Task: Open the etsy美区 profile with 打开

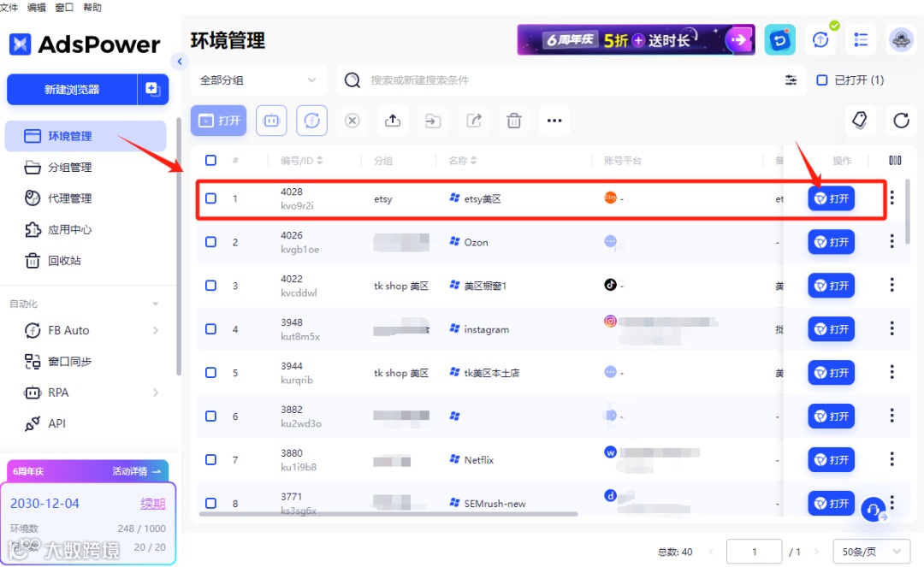Action: [x=831, y=198]
